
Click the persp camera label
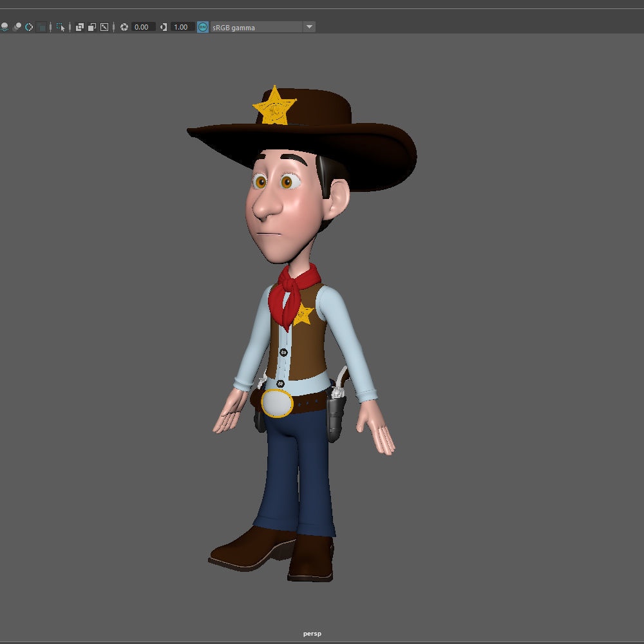(312, 634)
